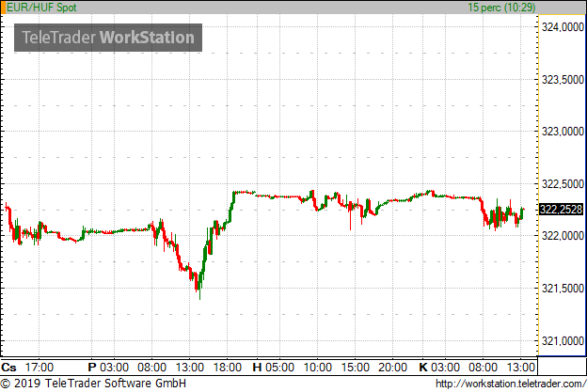This screenshot has height=392, width=587.
Task: Click the K 03:00 time axis label
Action: pos(439,367)
